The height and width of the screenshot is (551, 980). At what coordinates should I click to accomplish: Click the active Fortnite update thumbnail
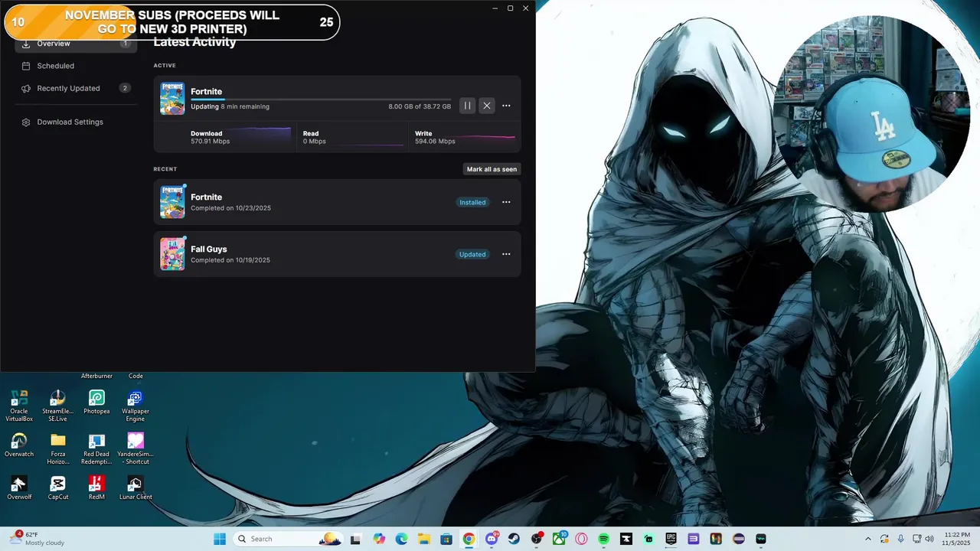point(172,98)
